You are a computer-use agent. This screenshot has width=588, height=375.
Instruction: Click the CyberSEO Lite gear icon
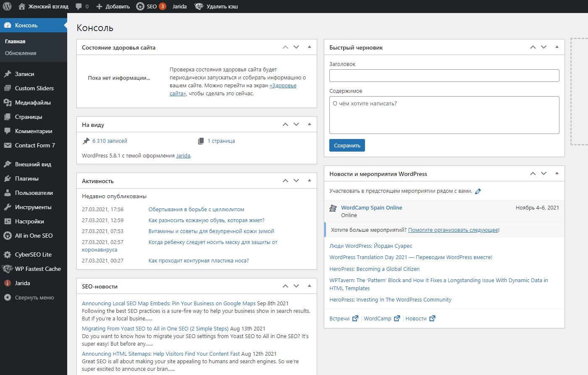[8, 254]
